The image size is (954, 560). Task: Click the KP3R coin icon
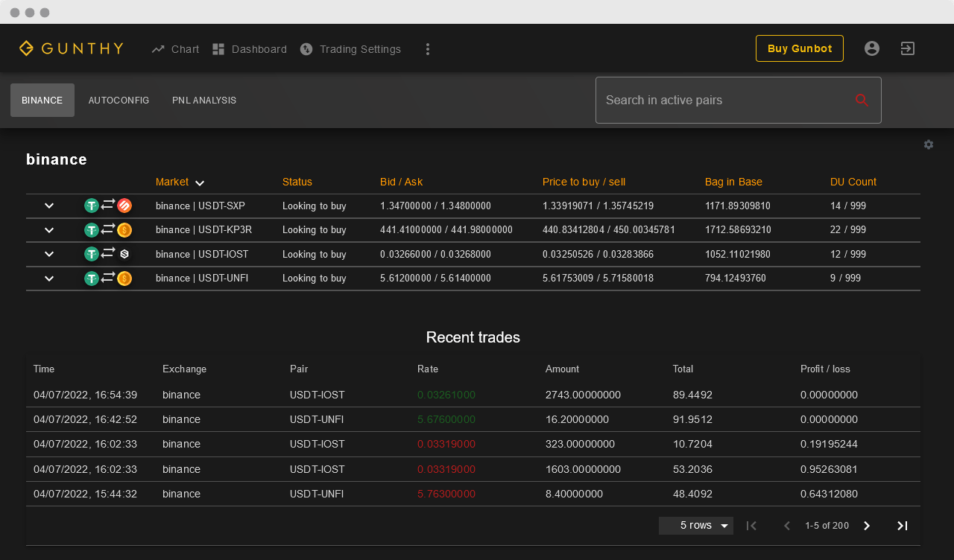point(124,230)
